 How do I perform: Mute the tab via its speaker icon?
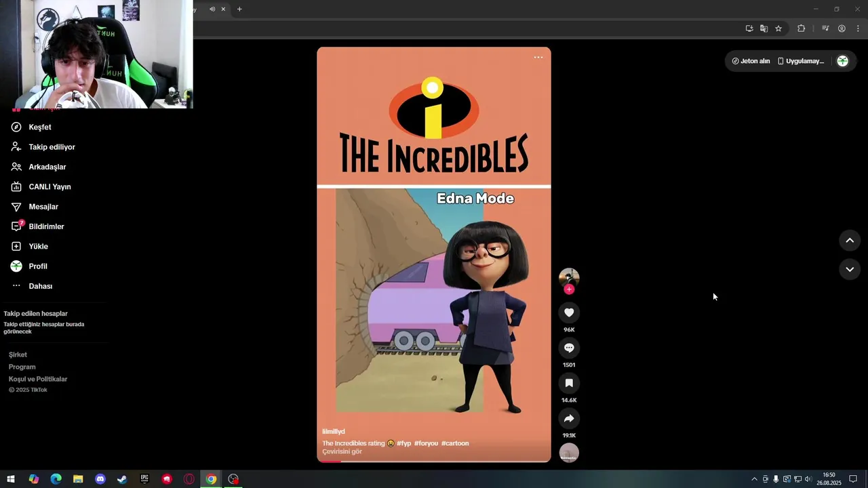coord(212,9)
